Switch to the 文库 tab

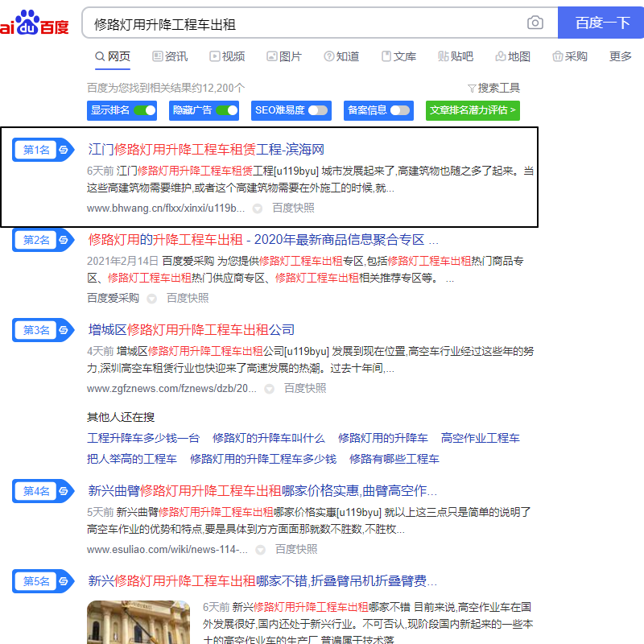point(398,56)
